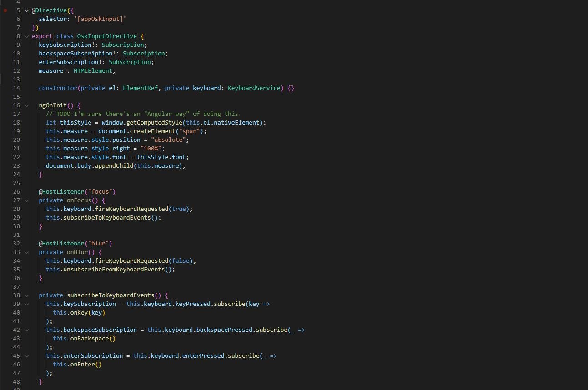Screen dimensions: 588x390
Task: Click the ElementRef type in the constructor
Action: pos(140,88)
